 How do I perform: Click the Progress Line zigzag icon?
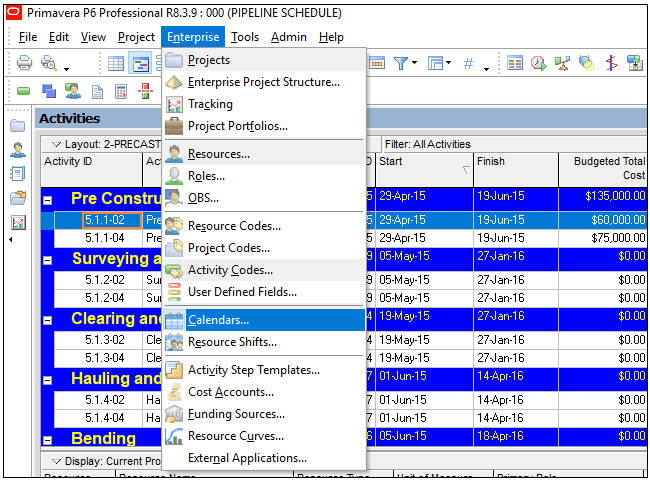[611, 63]
